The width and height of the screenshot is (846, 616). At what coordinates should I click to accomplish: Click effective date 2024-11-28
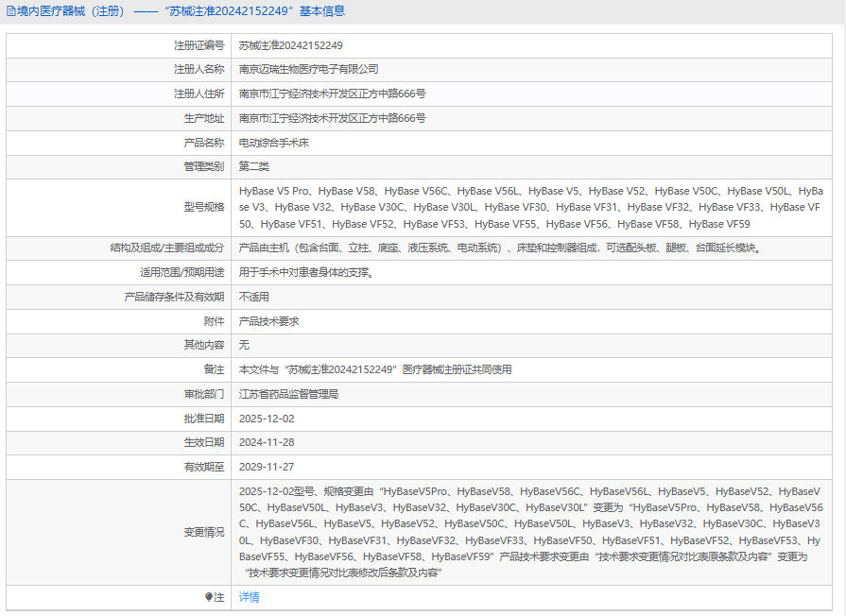(267, 442)
